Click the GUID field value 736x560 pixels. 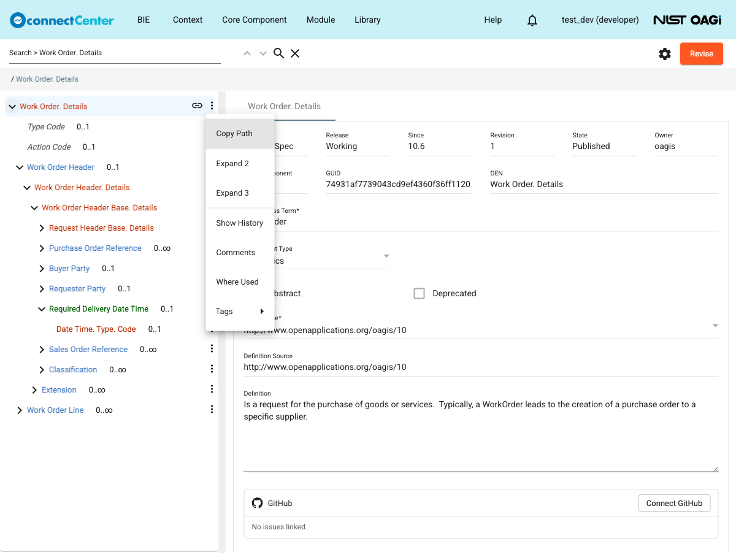coord(398,184)
